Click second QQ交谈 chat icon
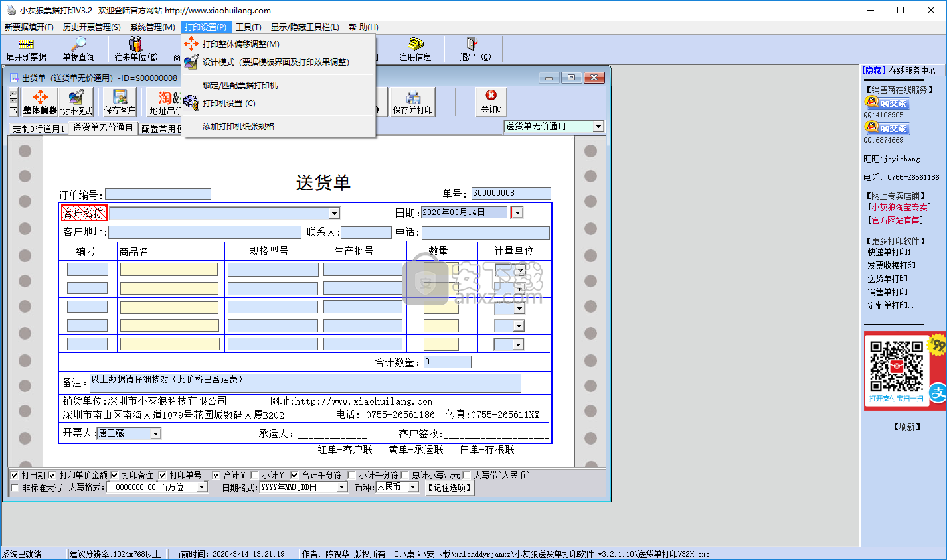 887,128
